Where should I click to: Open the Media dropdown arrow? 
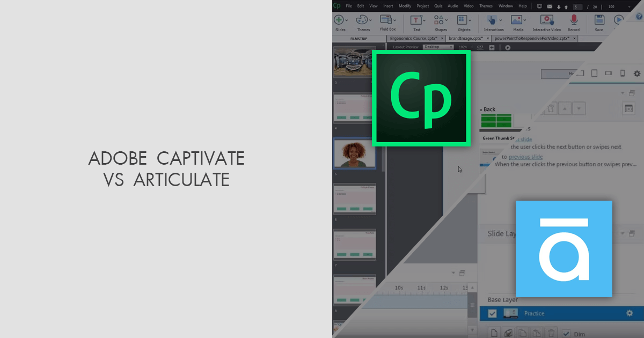point(524,20)
